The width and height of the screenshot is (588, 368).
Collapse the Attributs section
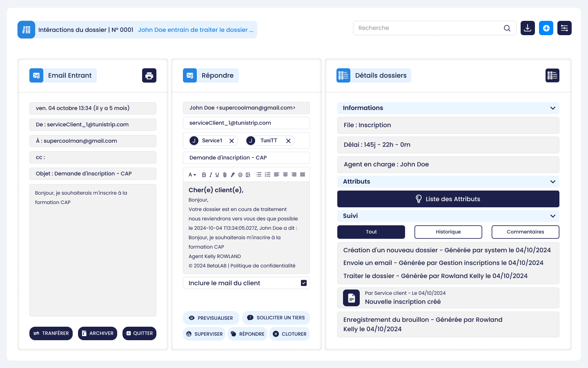coord(552,182)
